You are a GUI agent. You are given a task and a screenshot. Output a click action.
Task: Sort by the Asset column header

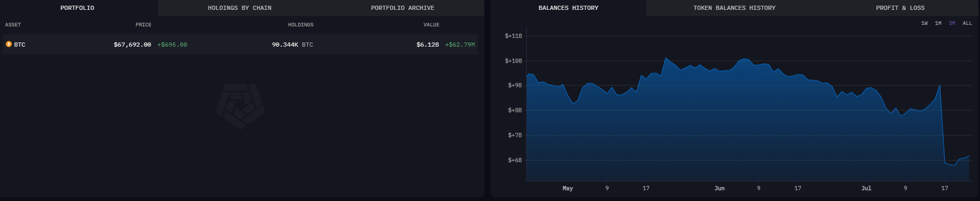pos(13,25)
